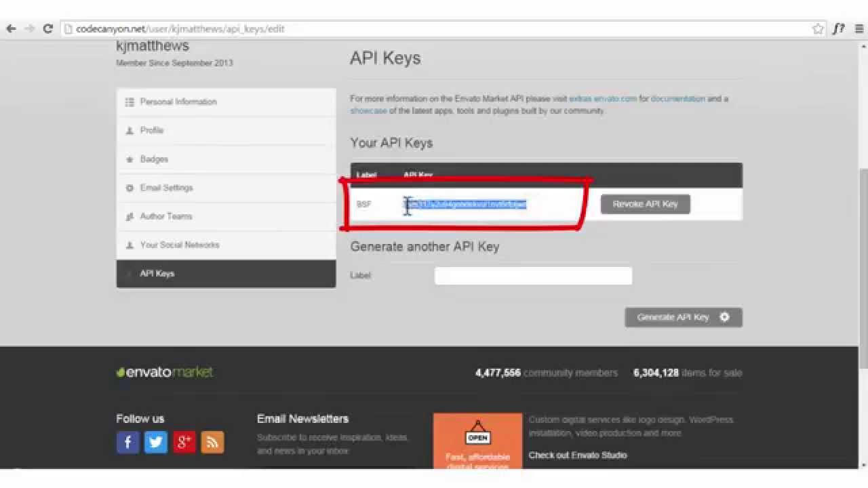
Task: Click the f? extension icon
Action: [838, 28]
